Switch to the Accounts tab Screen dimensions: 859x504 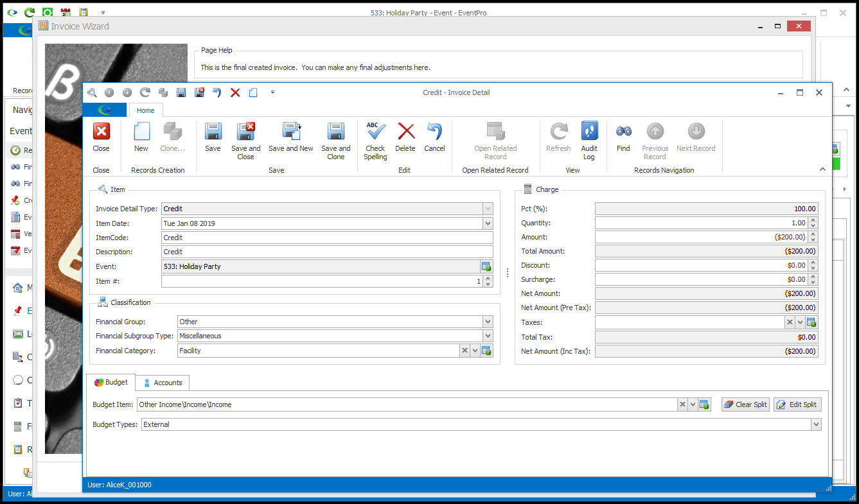click(163, 383)
